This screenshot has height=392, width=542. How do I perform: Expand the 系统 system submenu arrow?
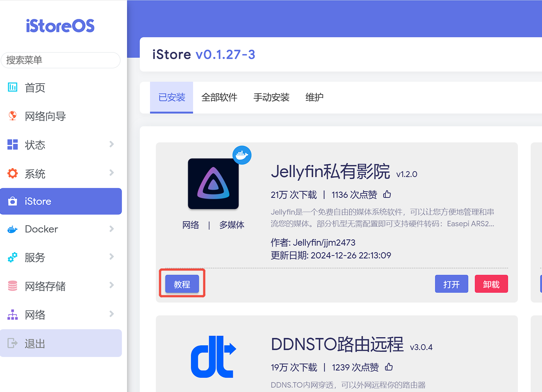click(112, 173)
